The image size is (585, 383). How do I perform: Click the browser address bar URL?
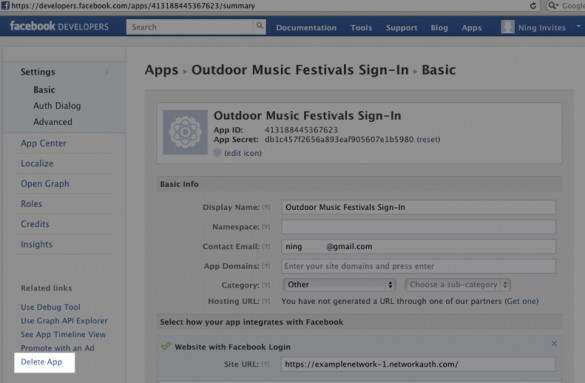pyautogui.click(x=133, y=6)
